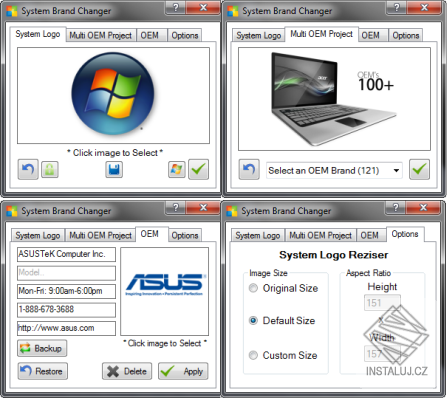Screen dimensions: 447x398
Task: Close the Multi OEM Project window
Action: point(424,7)
